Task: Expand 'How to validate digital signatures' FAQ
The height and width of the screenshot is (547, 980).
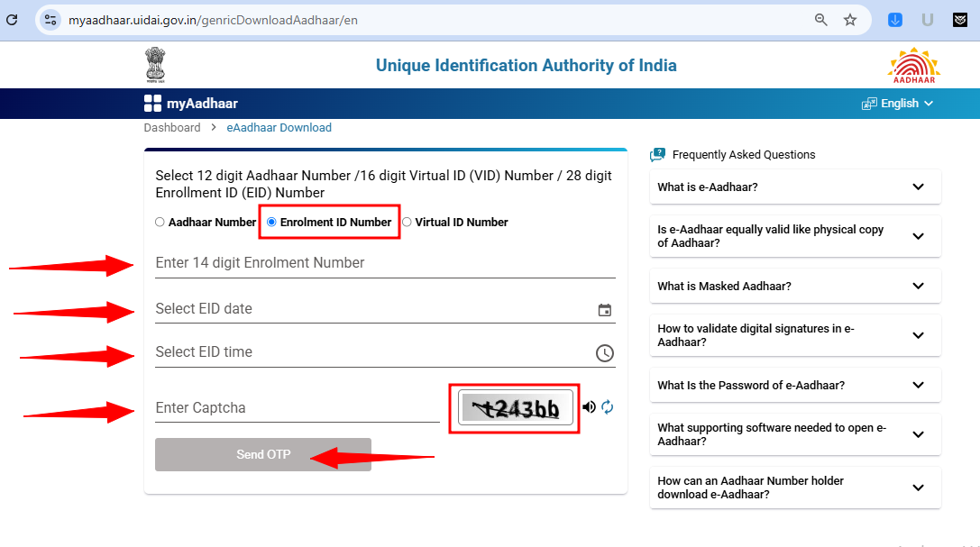Action: 795,335
